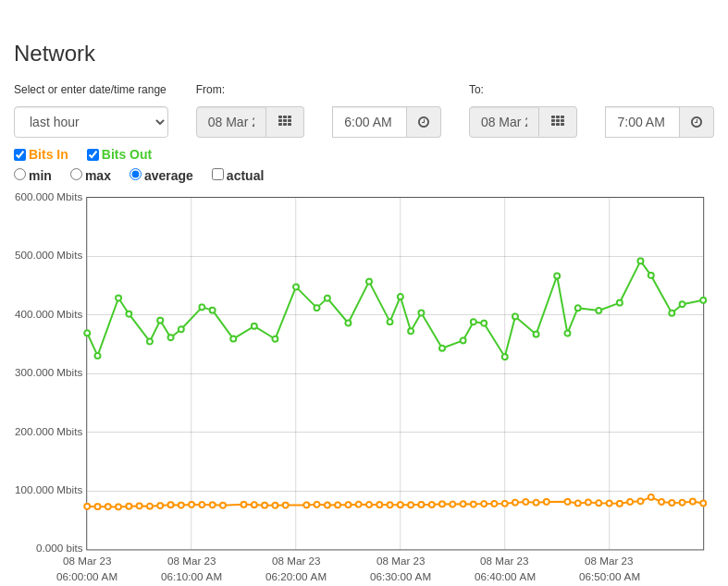The width and height of the screenshot is (728, 586).
Task: Click the From date field showing 08 Mar
Action: coord(231,122)
